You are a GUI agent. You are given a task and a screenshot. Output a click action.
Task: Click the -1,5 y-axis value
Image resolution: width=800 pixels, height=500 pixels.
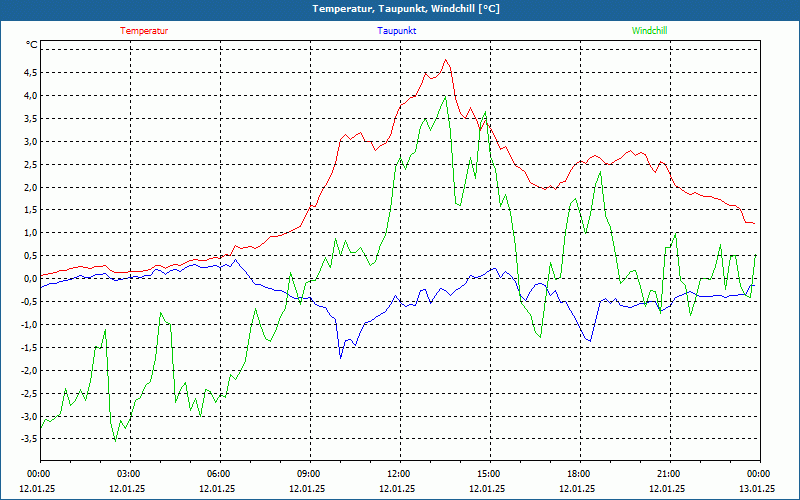click(30, 347)
